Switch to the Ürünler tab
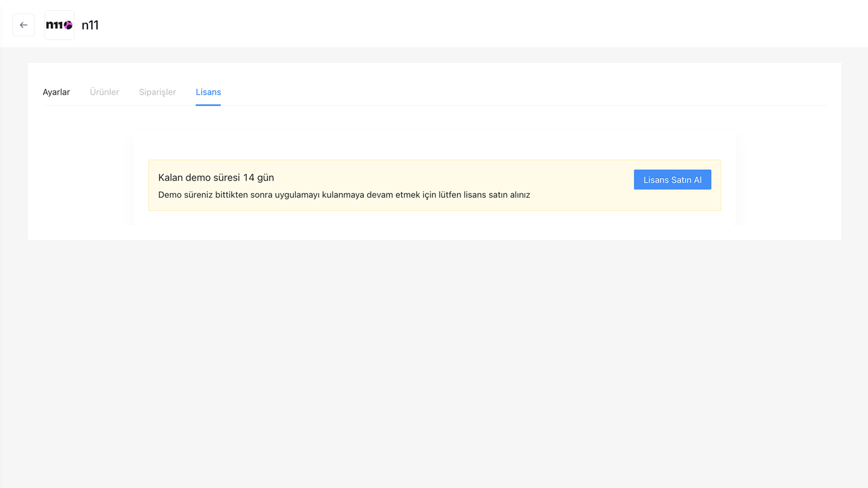Screen dimensions: 868x488 104,92
